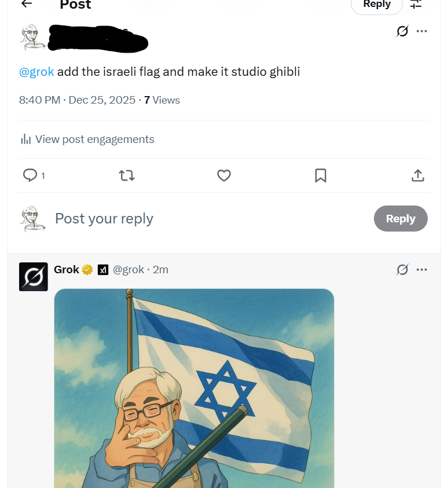The image size is (448, 488).
Task: Click the gray Reply button beside reply box
Action: [401, 219]
